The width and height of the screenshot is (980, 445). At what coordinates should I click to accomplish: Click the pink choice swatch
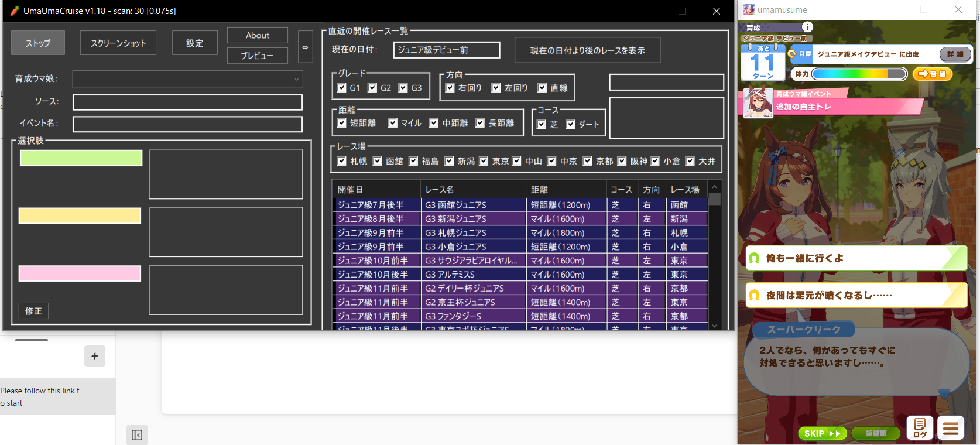(80, 273)
